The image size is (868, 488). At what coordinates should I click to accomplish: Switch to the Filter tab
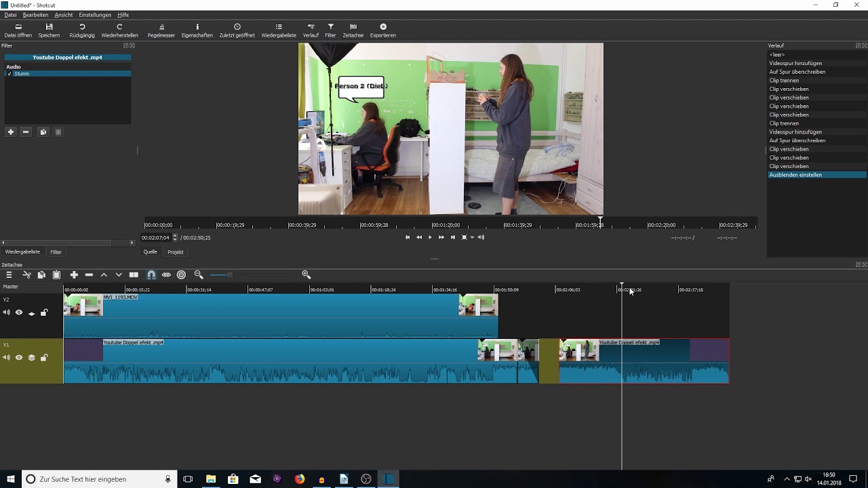tap(56, 252)
